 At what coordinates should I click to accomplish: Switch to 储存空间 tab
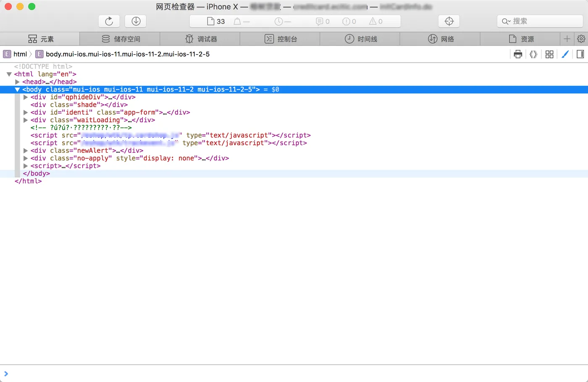pos(120,39)
